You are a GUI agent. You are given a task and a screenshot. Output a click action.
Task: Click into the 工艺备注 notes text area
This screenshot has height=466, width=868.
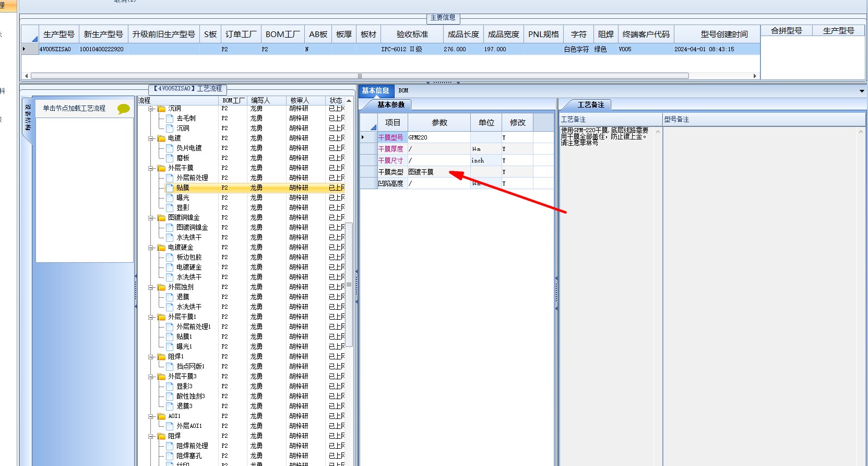tap(607, 295)
